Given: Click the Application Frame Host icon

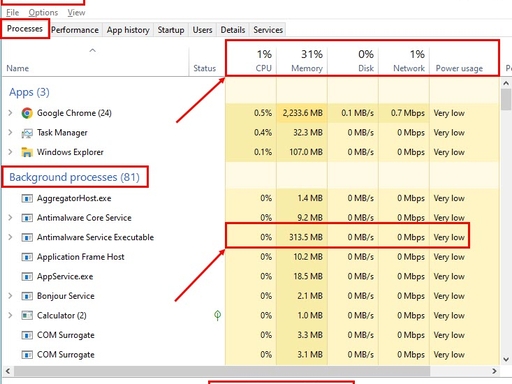Looking at the screenshot, I should pos(27,257).
